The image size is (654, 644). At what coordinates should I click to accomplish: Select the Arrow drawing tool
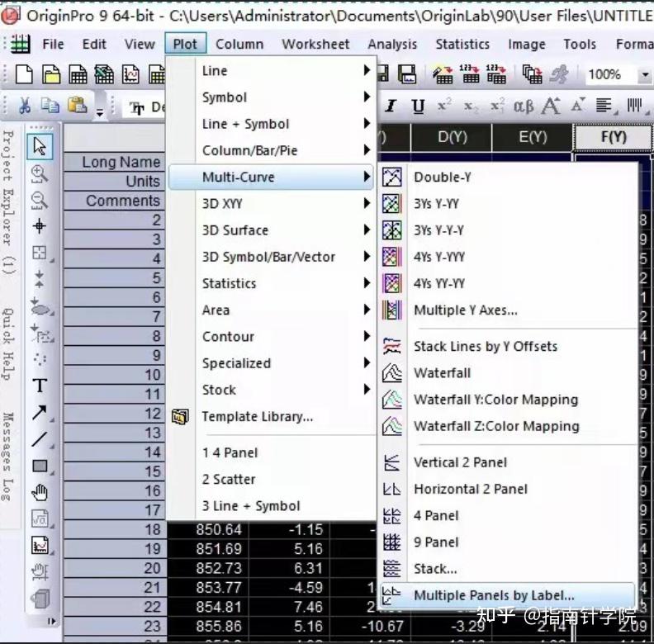[40, 413]
